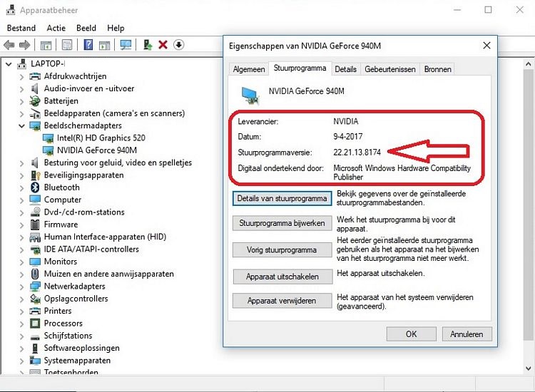The height and width of the screenshot is (392, 535).
Task: Open the Help menu
Action: coord(116,28)
